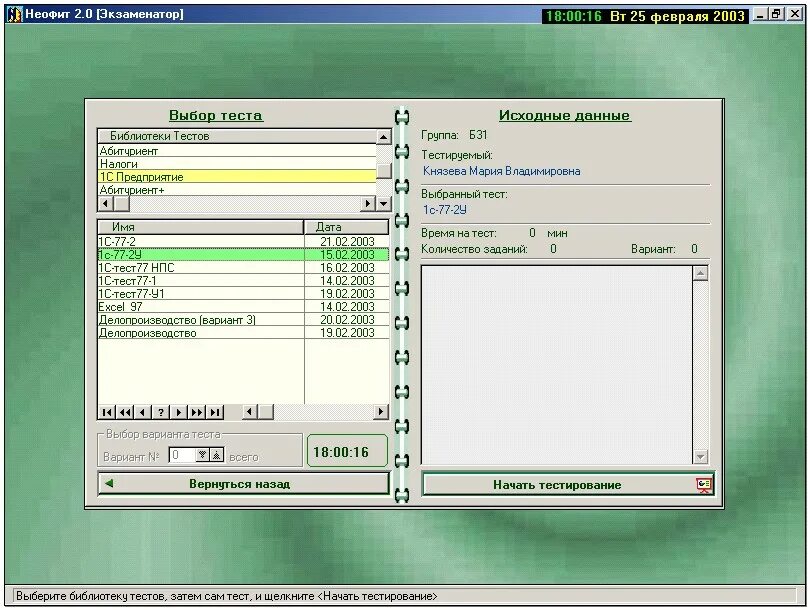Select test Делопроизводство (вариант 3)
The height and width of the screenshot is (610, 810).
(201, 320)
